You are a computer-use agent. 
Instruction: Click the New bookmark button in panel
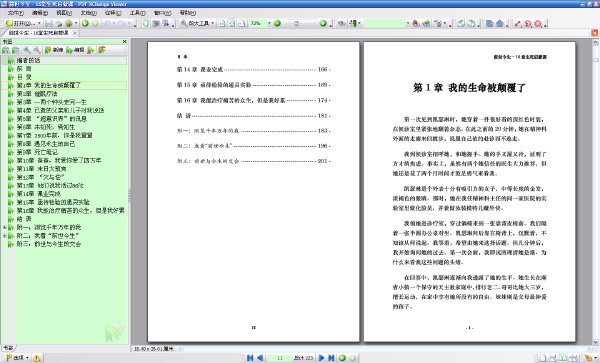(54, 50)
